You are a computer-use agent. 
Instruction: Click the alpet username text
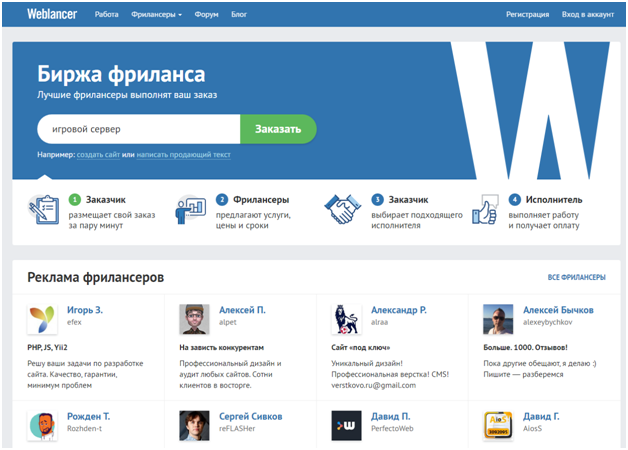(x=227, y=322)
